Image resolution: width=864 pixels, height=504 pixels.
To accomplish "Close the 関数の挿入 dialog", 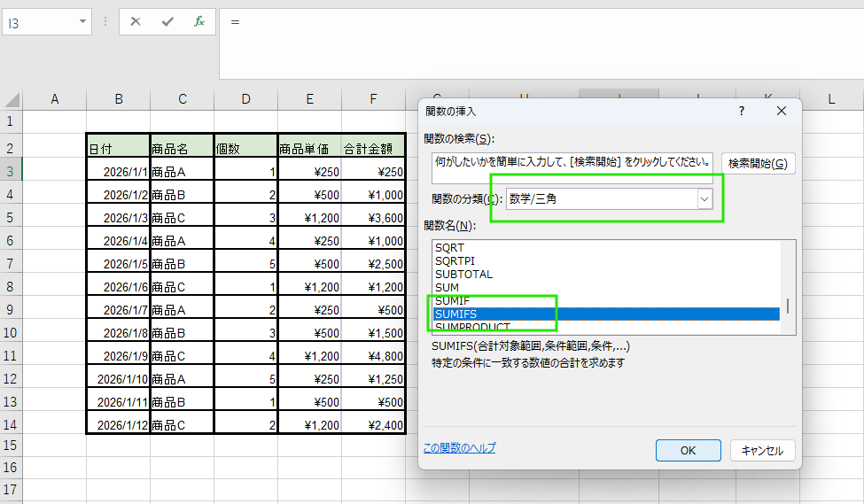I will click(781, 111).
